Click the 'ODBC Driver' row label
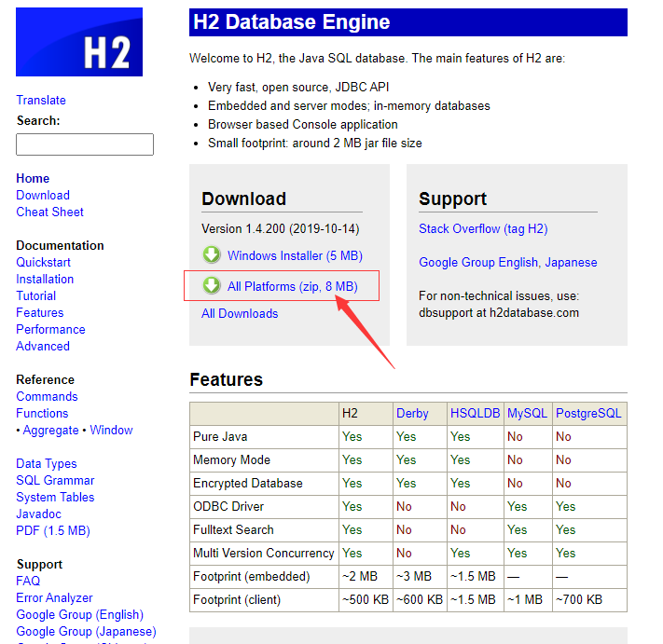This screenshot has width=663, height=644. pyautogui.click(x=228, y=506)
